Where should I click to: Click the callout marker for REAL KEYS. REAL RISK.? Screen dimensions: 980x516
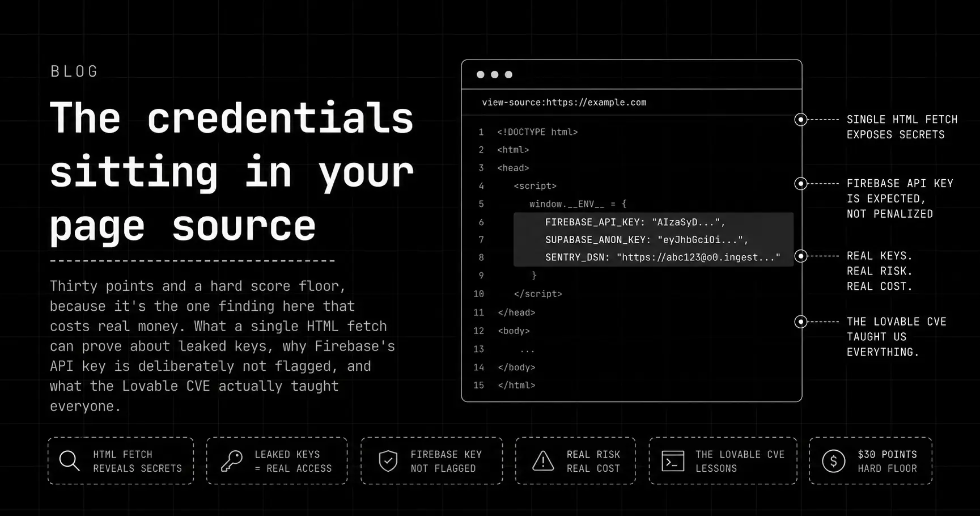[801, 256]
